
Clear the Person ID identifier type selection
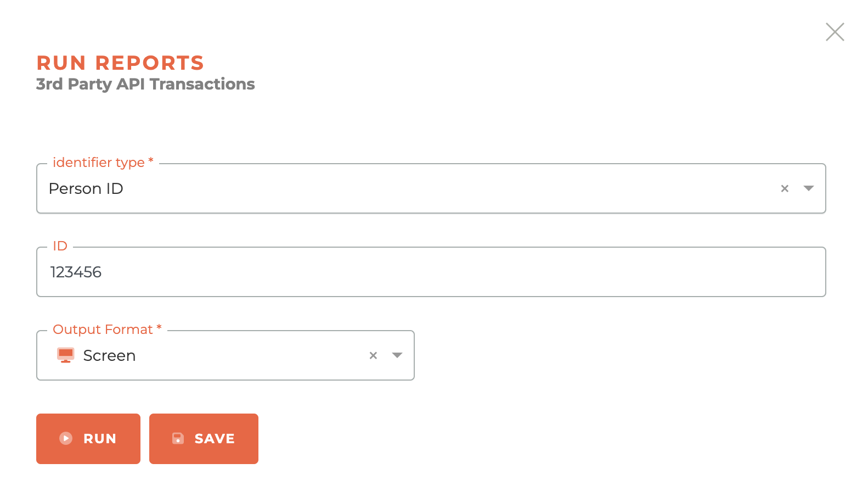[x=785, y=188]
